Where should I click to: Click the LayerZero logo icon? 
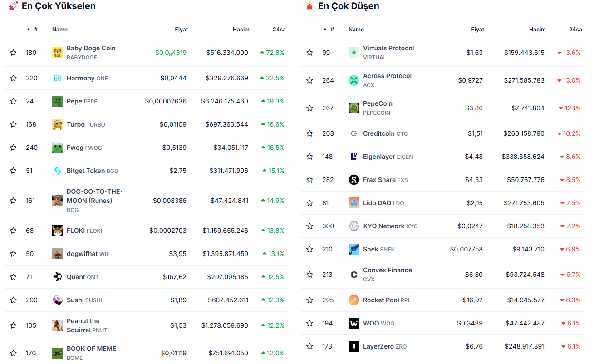click(354, 346)
